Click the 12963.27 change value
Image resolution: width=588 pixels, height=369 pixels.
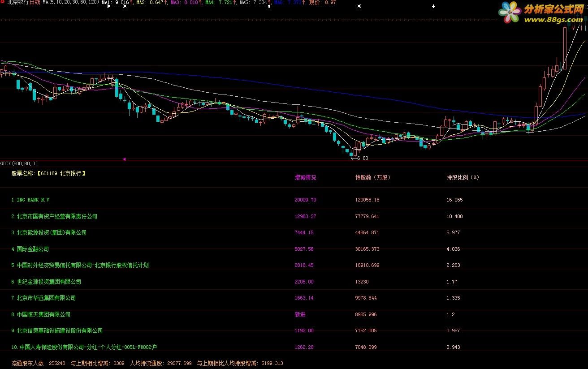click(x=305, y=216)
